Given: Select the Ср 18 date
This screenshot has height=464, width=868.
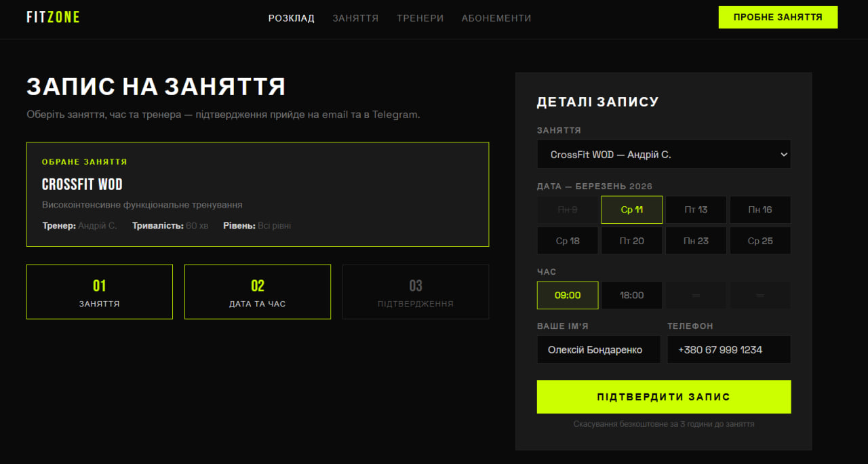Looking at the screenshot, I should click(x=567, y=240).
